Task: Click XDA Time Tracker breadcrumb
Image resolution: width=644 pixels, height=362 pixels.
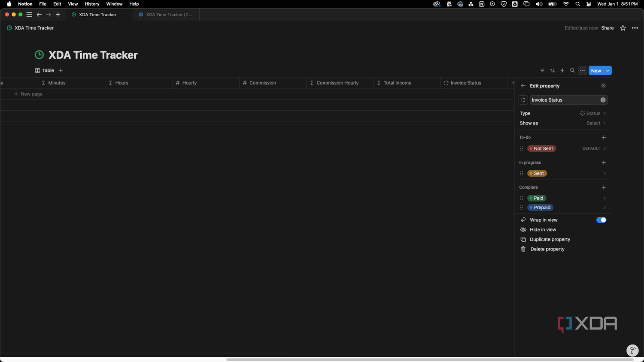Action: tap(30, 28)
